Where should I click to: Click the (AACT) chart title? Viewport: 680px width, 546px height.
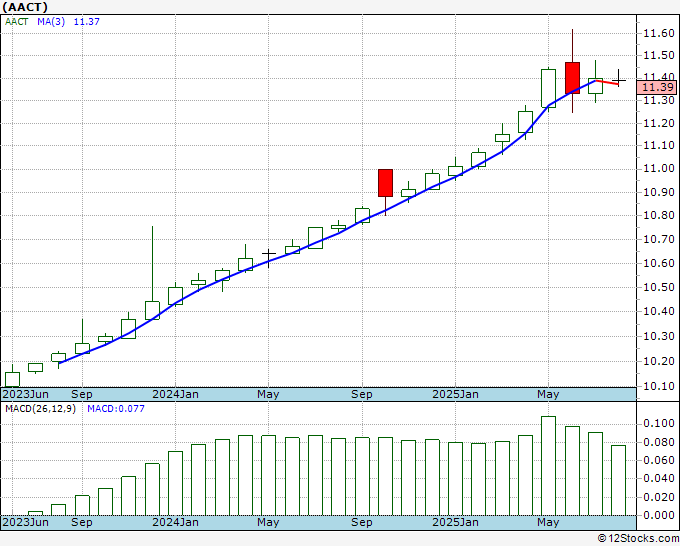pos(25,7)
